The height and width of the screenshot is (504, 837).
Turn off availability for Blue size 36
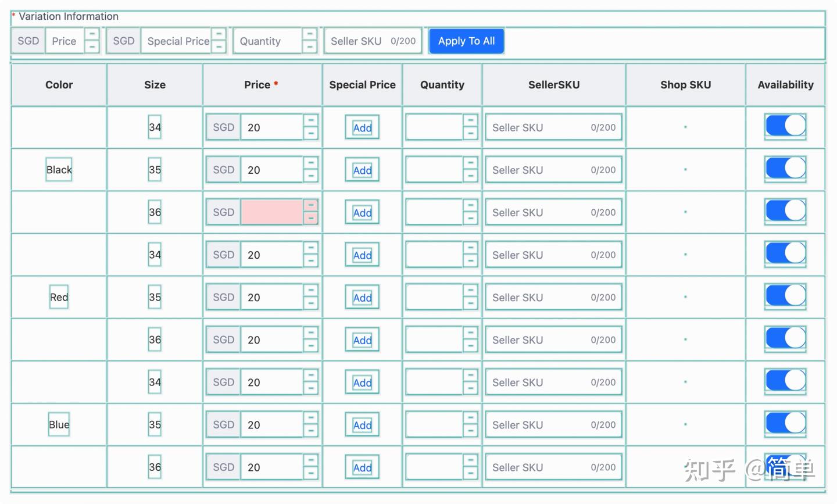tap(785, 465)
